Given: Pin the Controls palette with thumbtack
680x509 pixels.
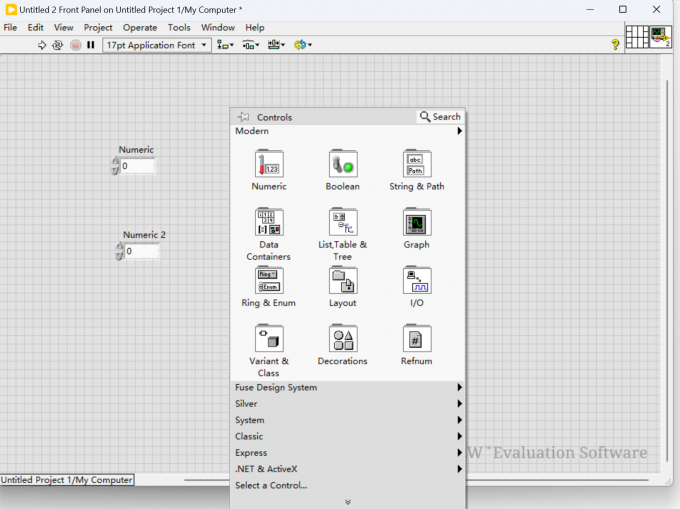Looking at the screenshot, I should point(243,117).
